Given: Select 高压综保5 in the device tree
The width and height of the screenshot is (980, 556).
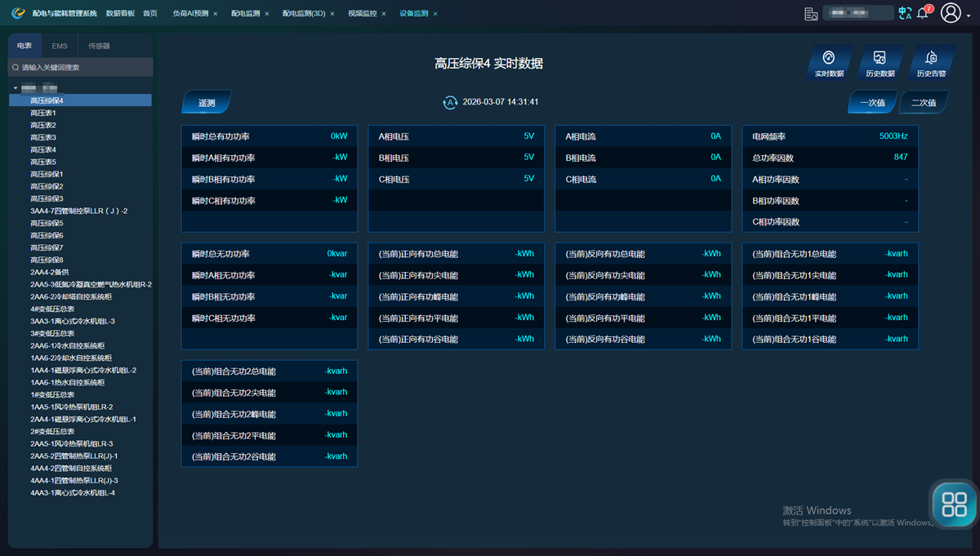Looking at the screenshot, I should pos(47,223).
